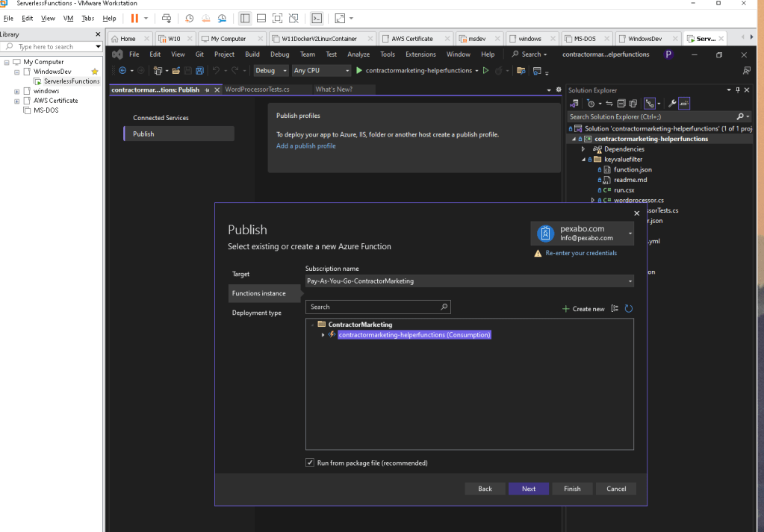Toggle VMware Unity mode icon

[294, 19]
